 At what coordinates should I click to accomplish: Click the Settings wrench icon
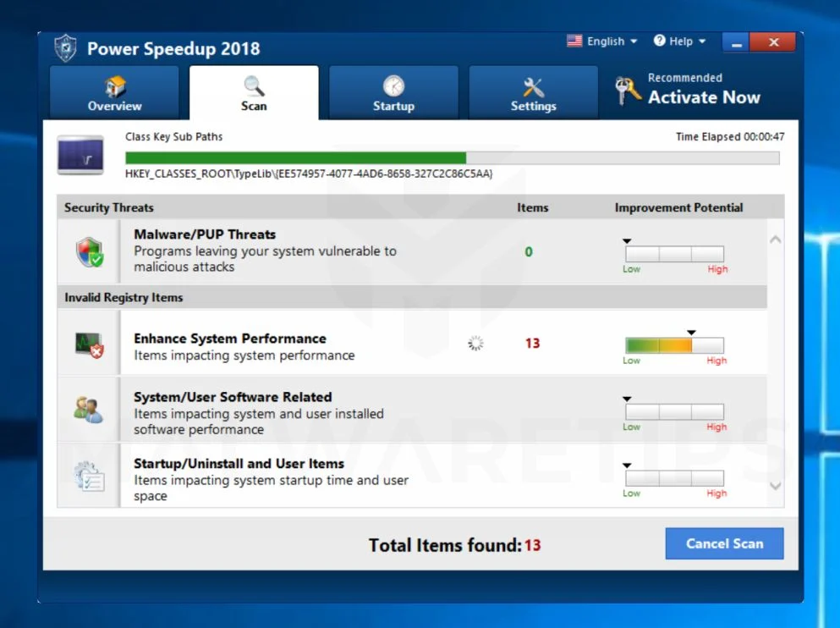point(534,87)
